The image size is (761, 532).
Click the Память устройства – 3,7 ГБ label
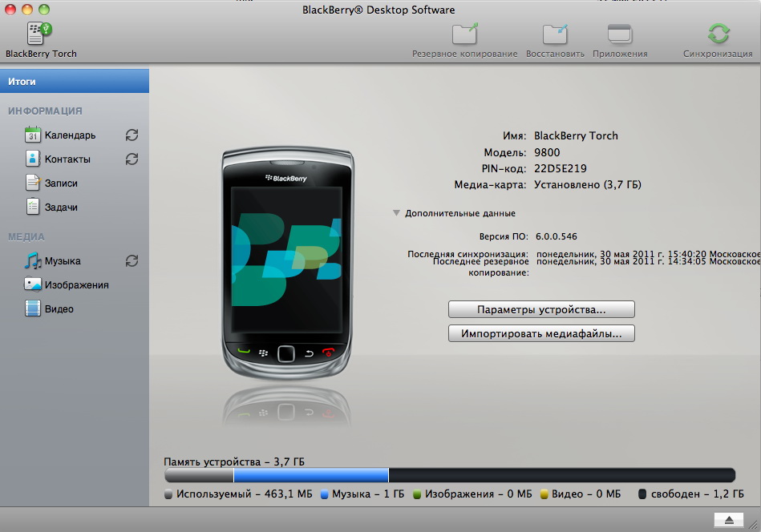click(x=234, y=461)
